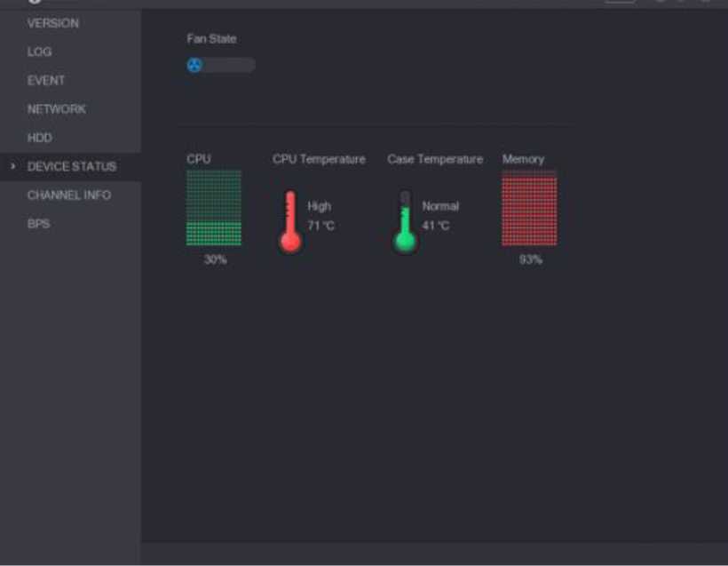
Task: View the BPS page
Action: coord(38,224)
